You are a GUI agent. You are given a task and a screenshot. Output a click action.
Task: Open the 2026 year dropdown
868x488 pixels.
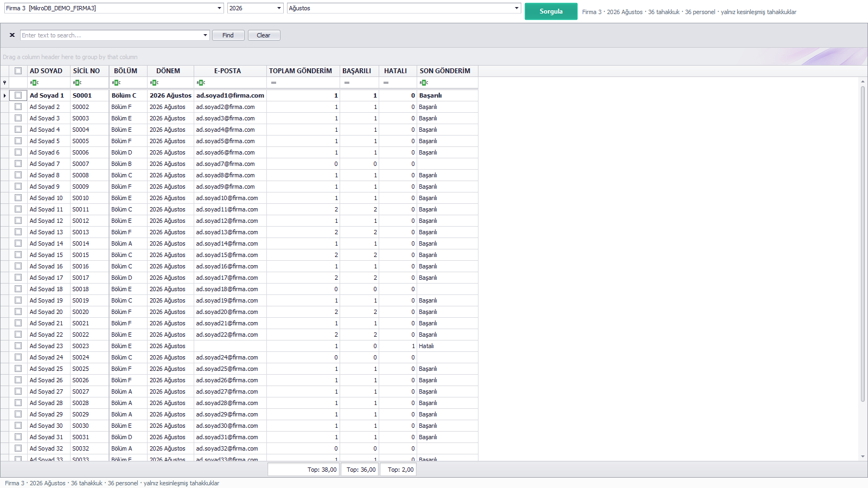coord(255,8)
